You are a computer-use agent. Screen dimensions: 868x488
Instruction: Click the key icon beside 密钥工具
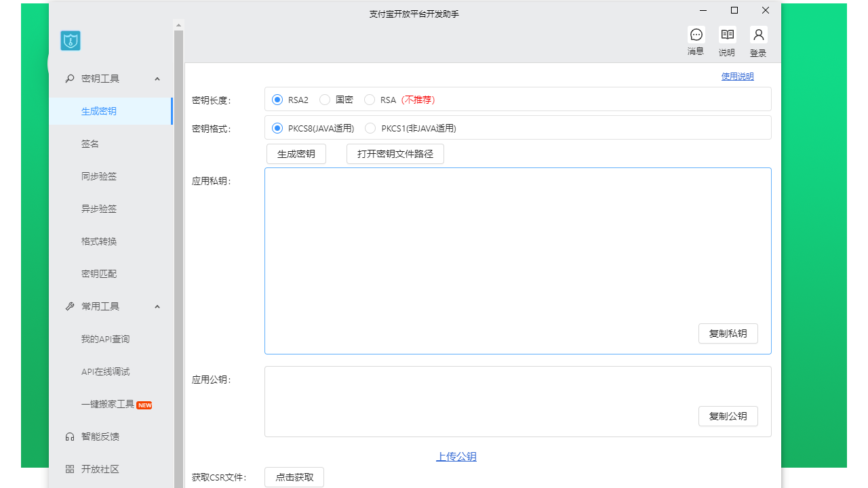(x=69, y=79)
